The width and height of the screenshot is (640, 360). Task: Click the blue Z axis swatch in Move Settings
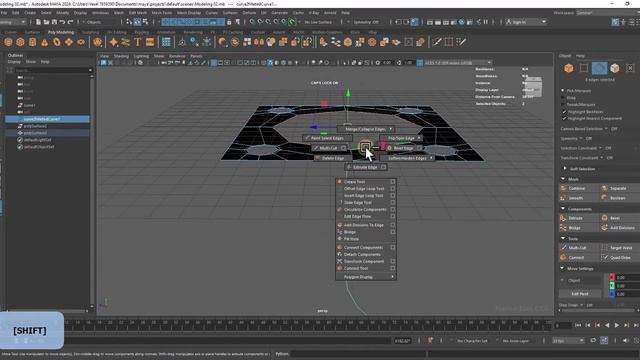pyautogui.click(x=612, y=294)
